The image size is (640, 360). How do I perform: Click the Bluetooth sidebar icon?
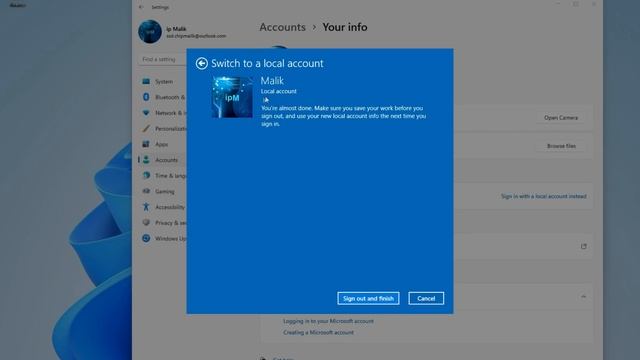(146, 97)
